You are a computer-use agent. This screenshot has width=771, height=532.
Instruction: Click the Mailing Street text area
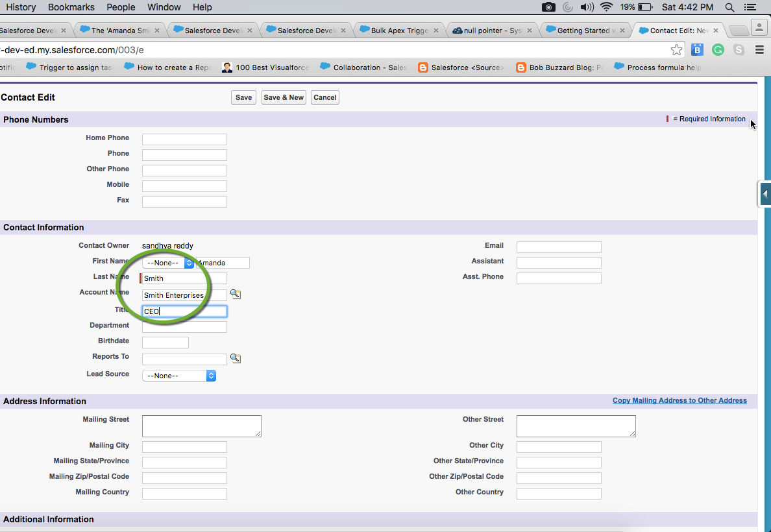pos(202,426)
